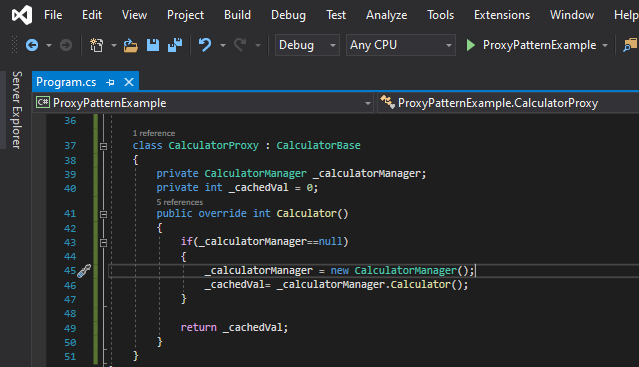The width and height of the screenshot is (639, 367).
Task: Open the Help menu
Action: (x=626, y=15)
